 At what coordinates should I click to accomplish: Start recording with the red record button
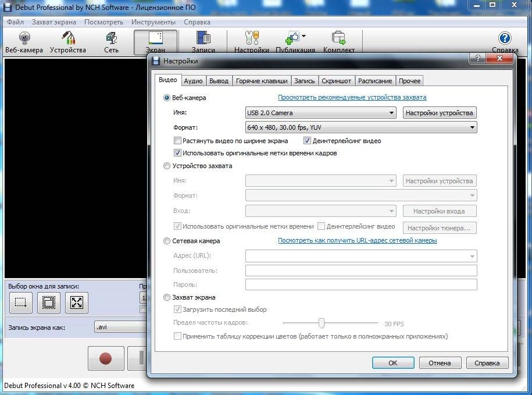coord(106,358)
